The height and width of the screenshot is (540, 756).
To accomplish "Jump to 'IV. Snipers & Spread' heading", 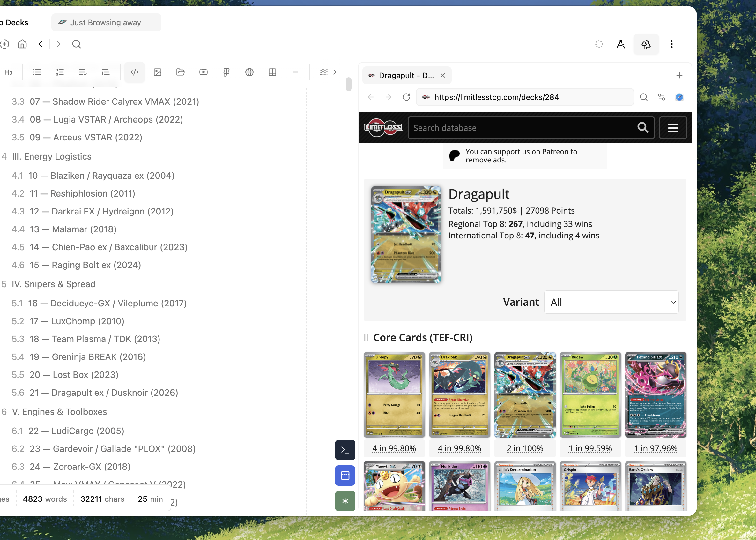I will [54, 284].
